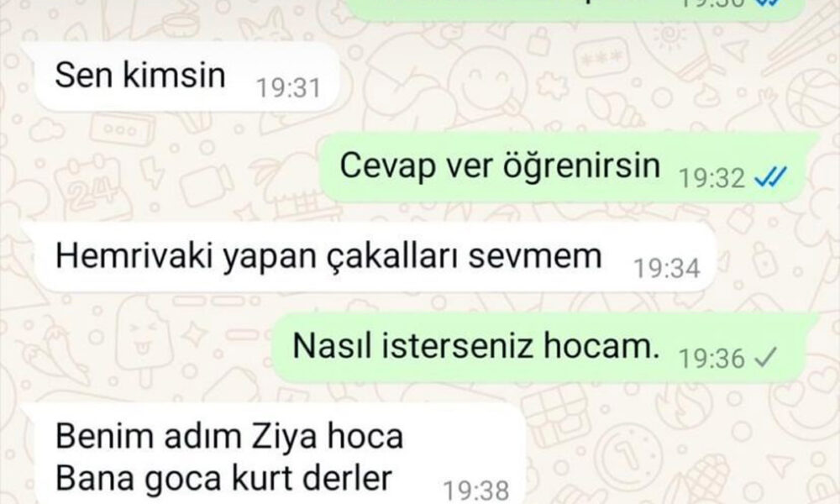Click the partially visible green bubble at top
Screen dimensions: 840x504
point(580,9)
